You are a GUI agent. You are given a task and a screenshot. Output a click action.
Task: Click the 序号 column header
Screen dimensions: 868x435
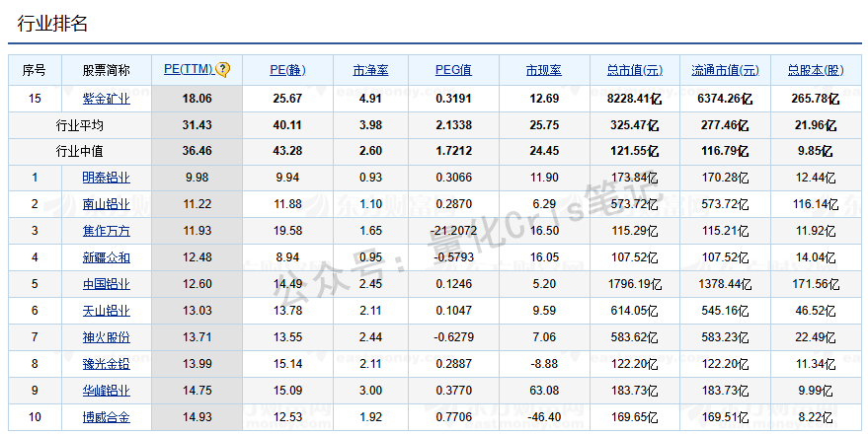coord(35,70)
